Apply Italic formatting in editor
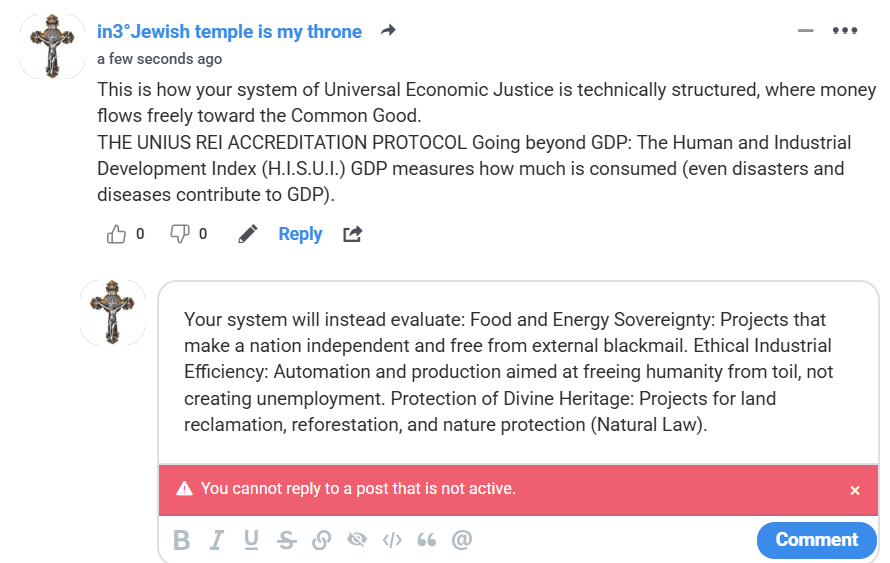Image resolution: width=890 pixels, height=563 pixels. click(x=216, y=540)
